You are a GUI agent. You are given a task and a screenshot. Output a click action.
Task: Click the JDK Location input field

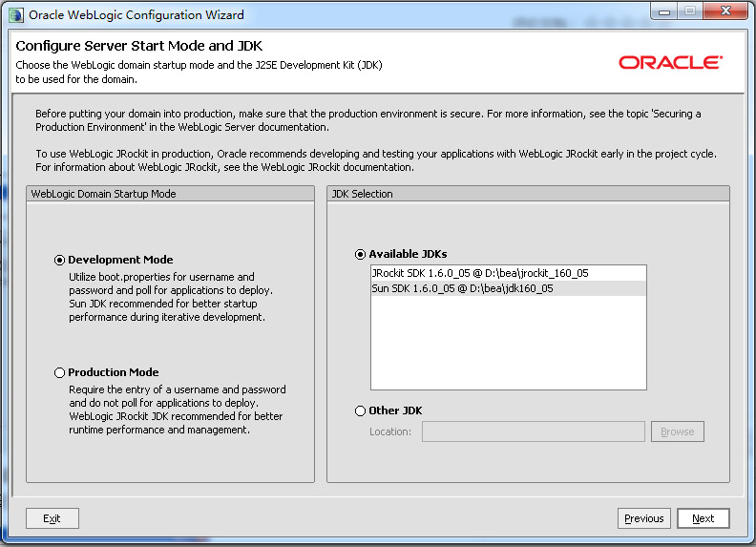tap(534, 431)
